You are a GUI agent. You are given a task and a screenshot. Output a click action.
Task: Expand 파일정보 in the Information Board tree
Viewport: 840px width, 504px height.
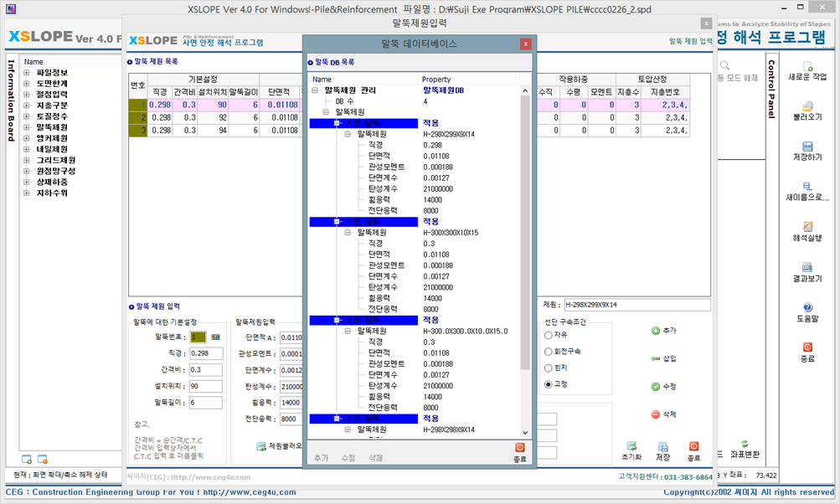click(26, 73)
